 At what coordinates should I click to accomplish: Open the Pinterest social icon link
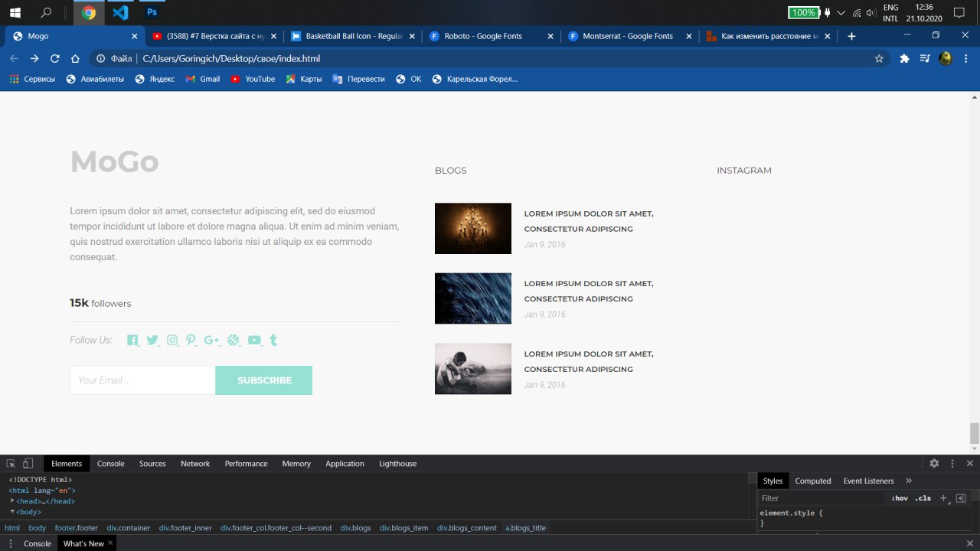click(191, 341)
